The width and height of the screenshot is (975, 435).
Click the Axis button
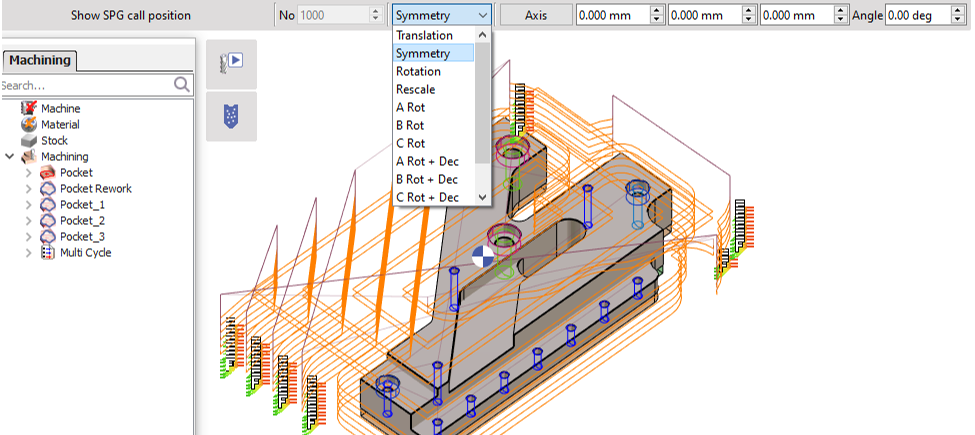[535, 15]
